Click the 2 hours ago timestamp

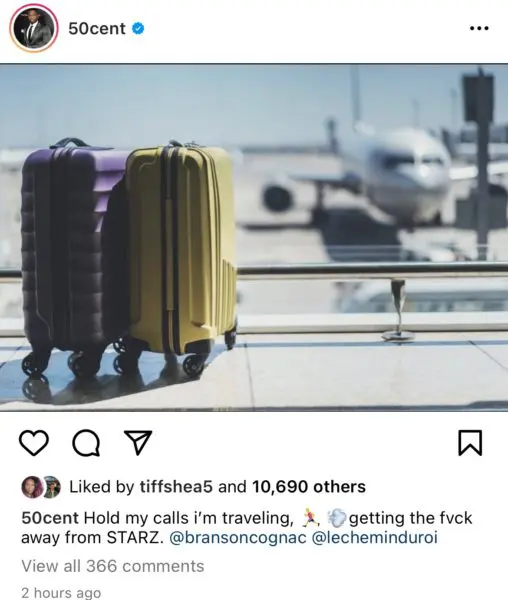61,592
